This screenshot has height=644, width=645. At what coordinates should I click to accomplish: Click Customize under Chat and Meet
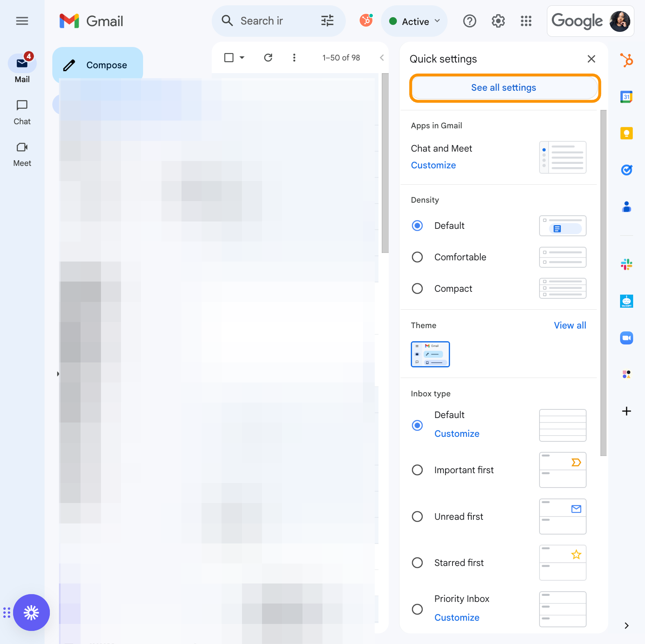coord(433,165)
